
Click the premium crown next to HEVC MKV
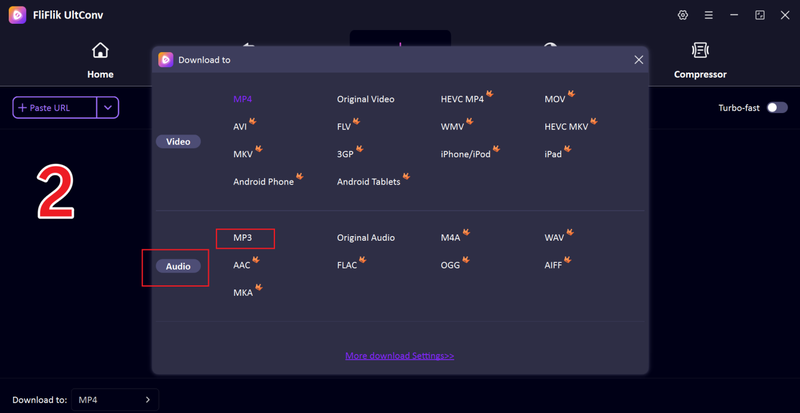(594, 122)
